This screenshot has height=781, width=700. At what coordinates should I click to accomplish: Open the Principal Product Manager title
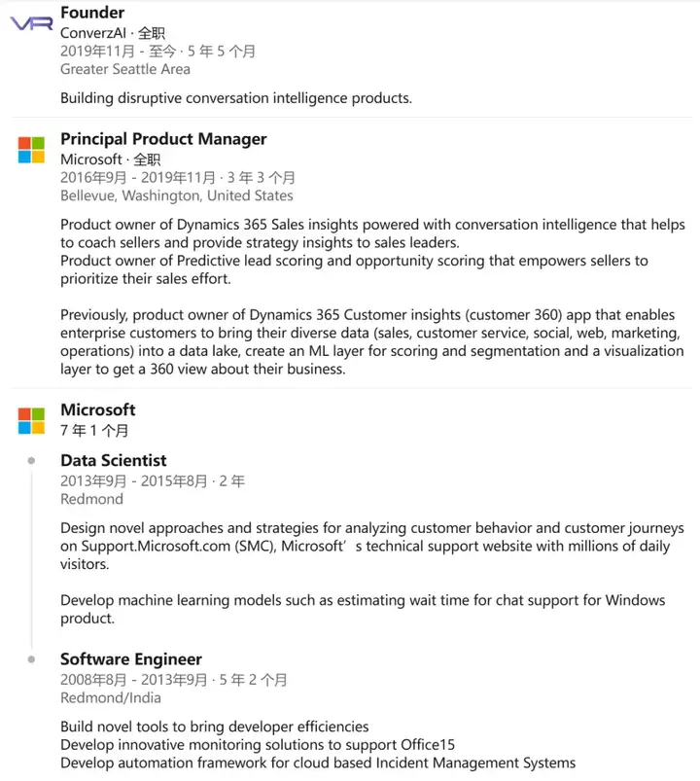pyautogui.click(x=163, y=139)
